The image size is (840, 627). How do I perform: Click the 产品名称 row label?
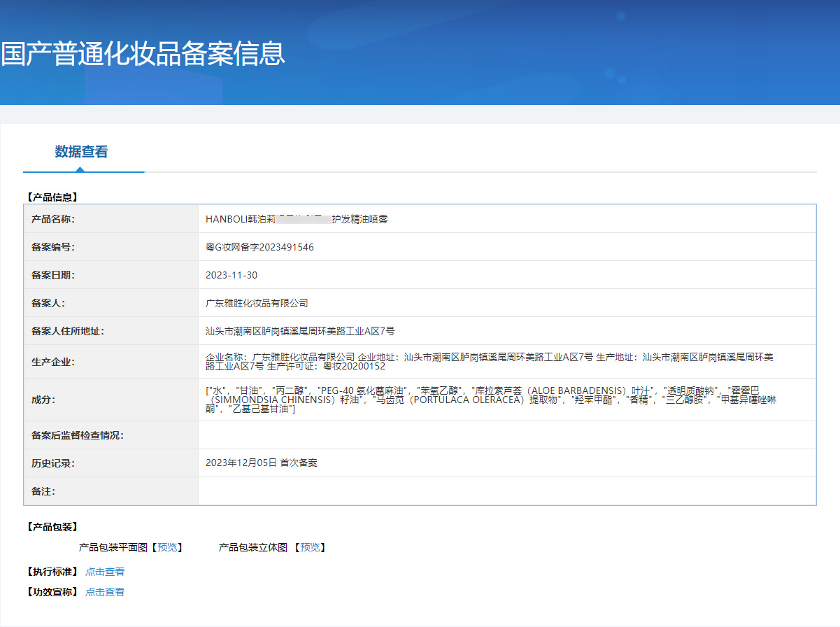(53, 219)
